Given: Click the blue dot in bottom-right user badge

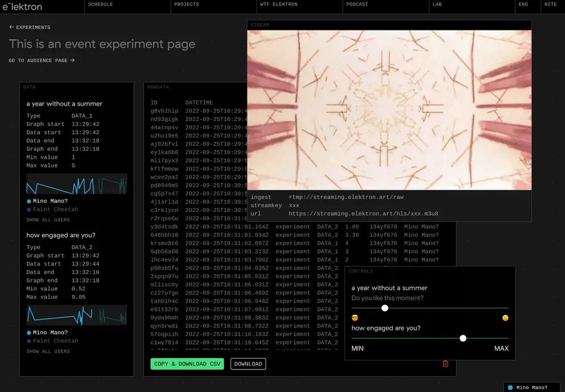Looking at the screenshot, I should coord(510,387).
